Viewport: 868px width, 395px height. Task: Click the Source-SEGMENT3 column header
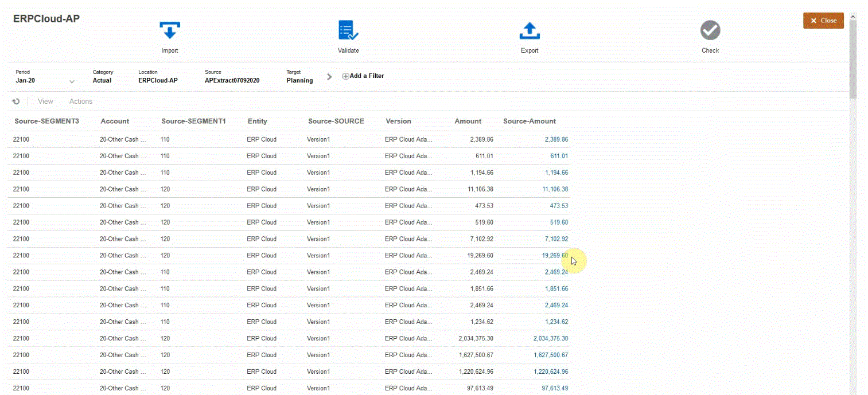point(46,121)
